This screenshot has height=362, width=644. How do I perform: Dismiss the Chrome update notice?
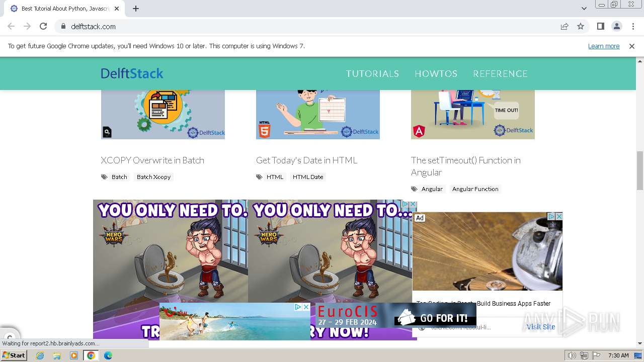click(632, 46)
